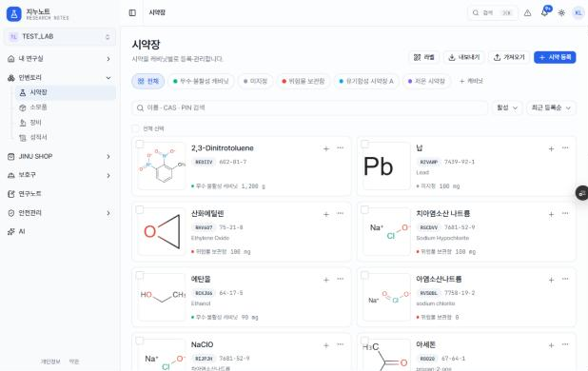
Task: Check the 전체 선택 select-all checkbox
Action: point(135,128)
